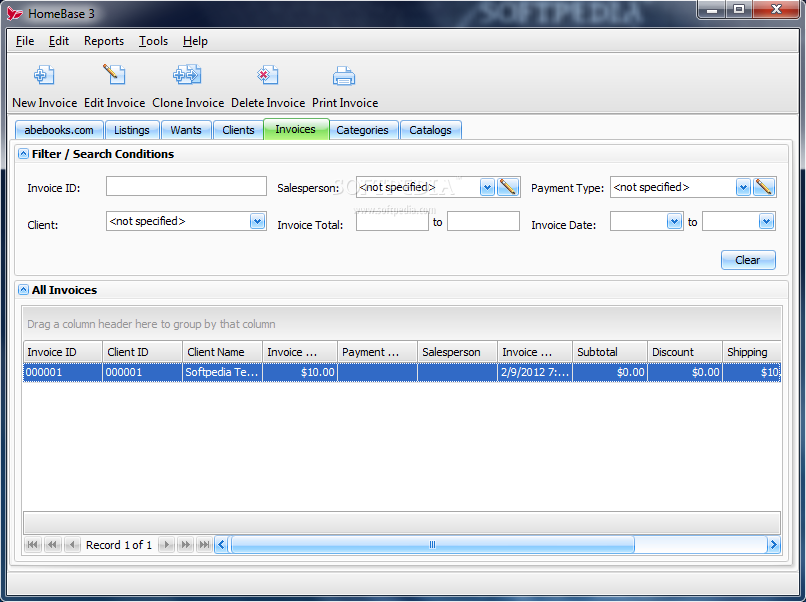This screenshot has width=806, height=602.
Task: Go to previous record arrow
Action: (72, 544)
